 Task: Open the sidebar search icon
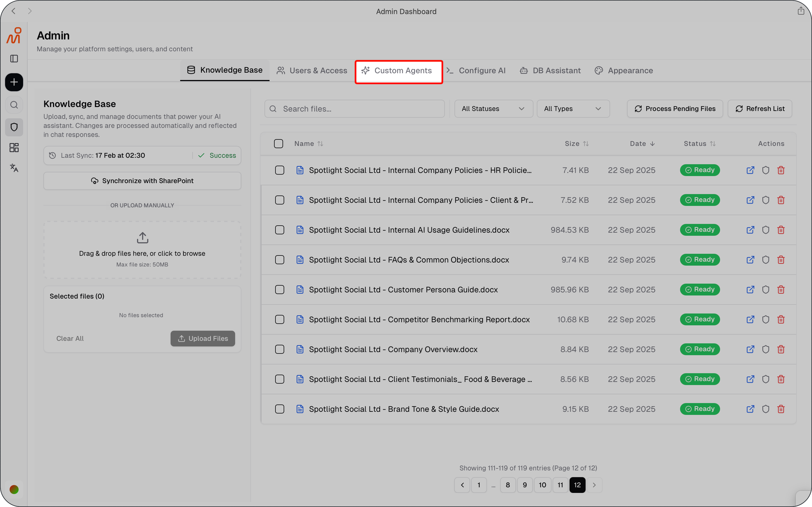[14, 105]
